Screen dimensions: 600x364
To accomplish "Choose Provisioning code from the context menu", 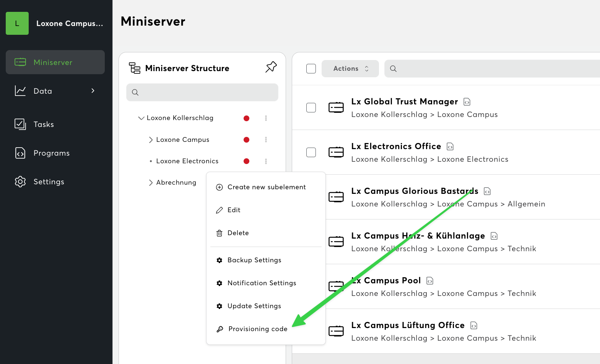I will [x=257, y=329].
